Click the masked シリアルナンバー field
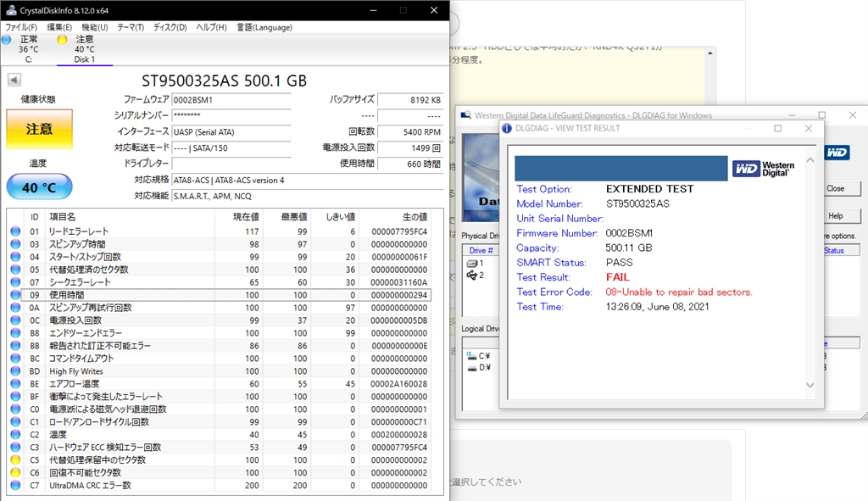The height and width of the screenshot is (501, 868). pyautogui.click(x=231, y=115)
